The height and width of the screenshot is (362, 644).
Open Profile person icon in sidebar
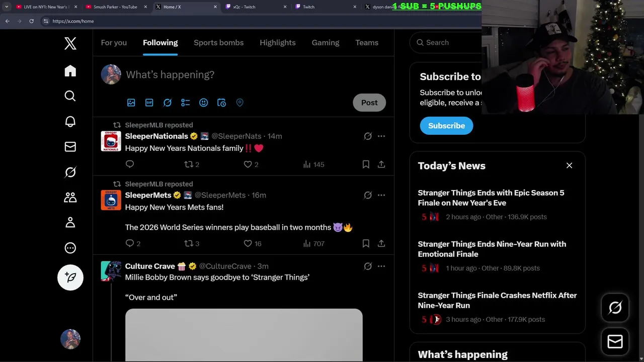[x=70, y=222]
